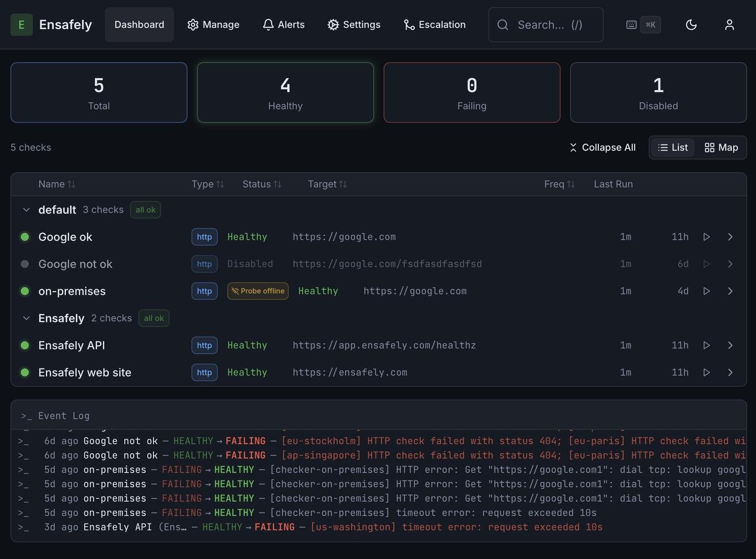756x559 pixels.
Task: Trigger run for Ensafely API check
Action: [x=706, y=345]
